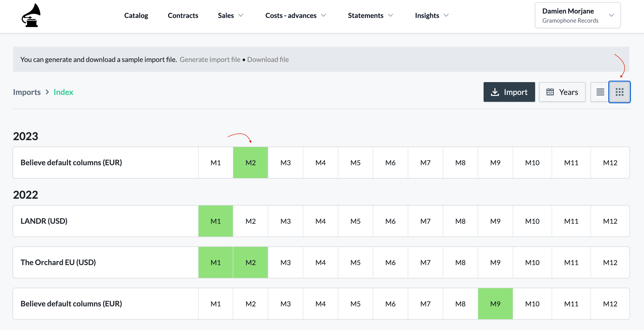Switch to grid view layout
The image size is (644, 330).
click(x=620, y=92)
